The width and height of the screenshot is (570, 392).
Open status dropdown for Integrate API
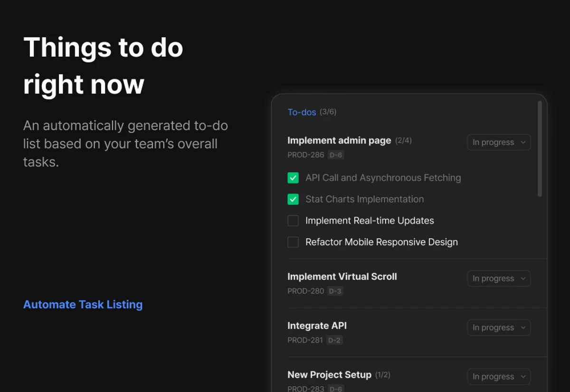click(499, 327)
